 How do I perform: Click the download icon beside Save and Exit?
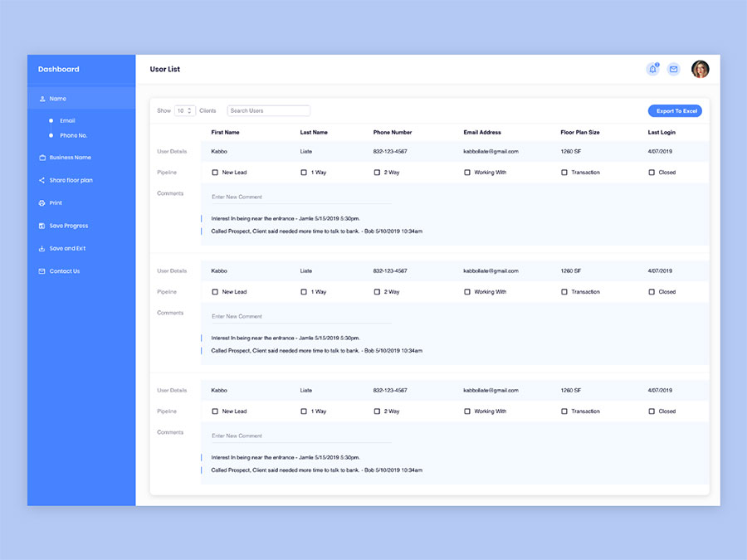coord(42,249)
